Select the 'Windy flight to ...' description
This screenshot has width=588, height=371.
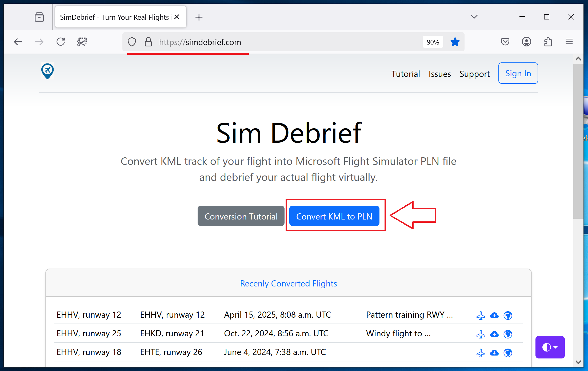click(398, 334)
